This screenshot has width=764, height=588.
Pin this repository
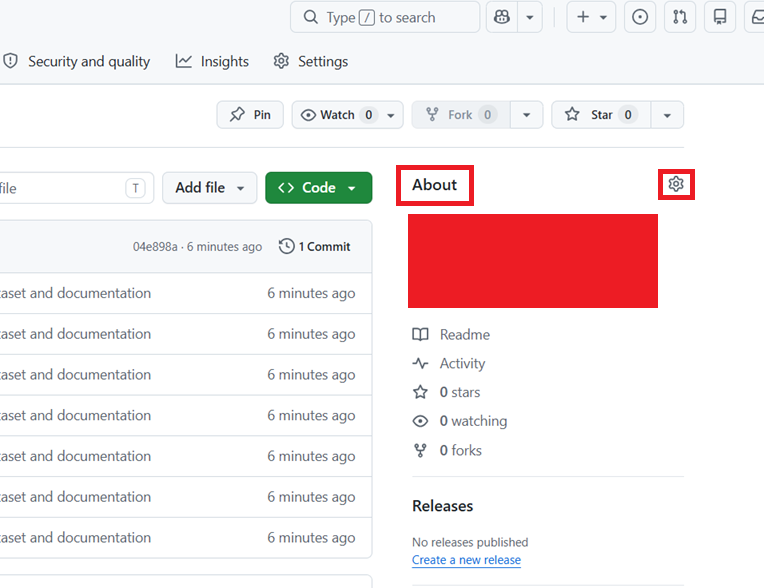[250, 115]
